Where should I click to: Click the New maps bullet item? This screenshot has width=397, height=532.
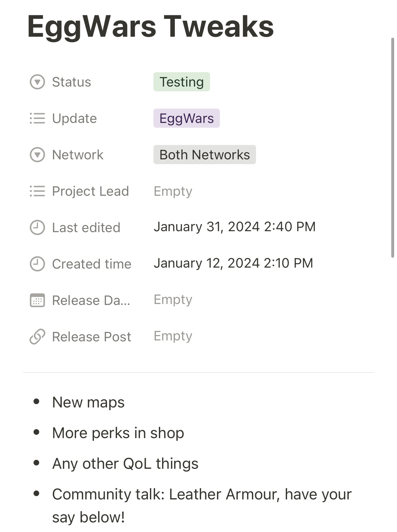(88, 402)
